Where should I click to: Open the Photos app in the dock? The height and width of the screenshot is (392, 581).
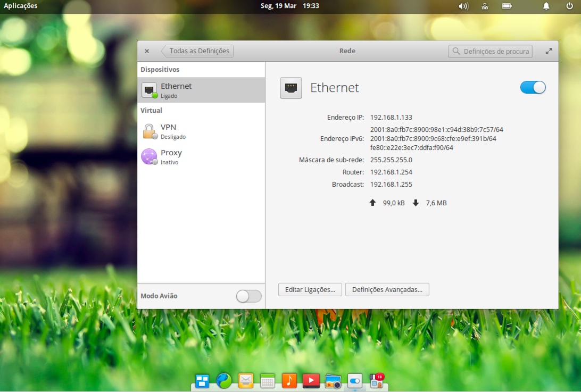pyautogui.click(x=333, y=380)
